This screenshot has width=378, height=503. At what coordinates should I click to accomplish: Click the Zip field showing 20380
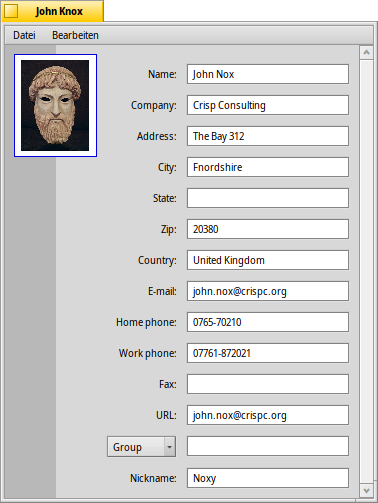pos(268,229)
